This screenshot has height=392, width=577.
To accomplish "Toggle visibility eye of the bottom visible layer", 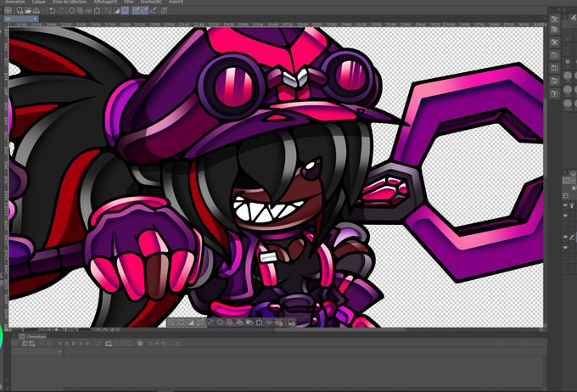I will (x=565, y=248).
